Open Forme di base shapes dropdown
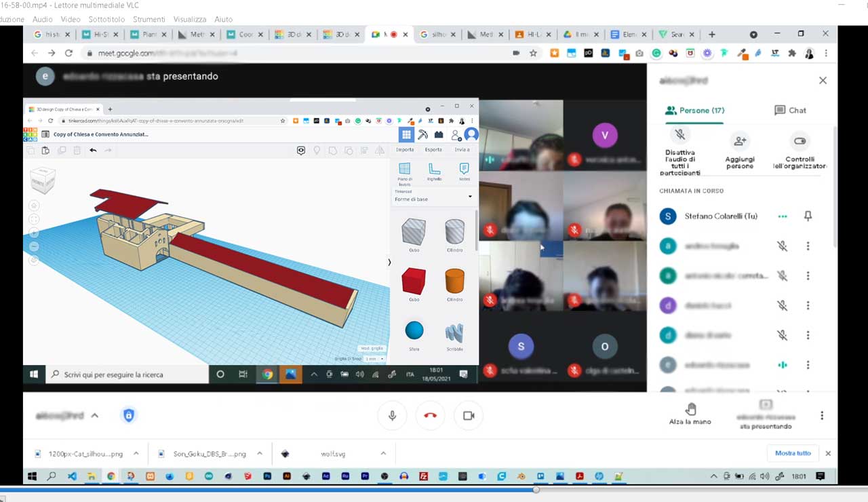868x502 pixels. pyautogui.click(x=433, y=197)
